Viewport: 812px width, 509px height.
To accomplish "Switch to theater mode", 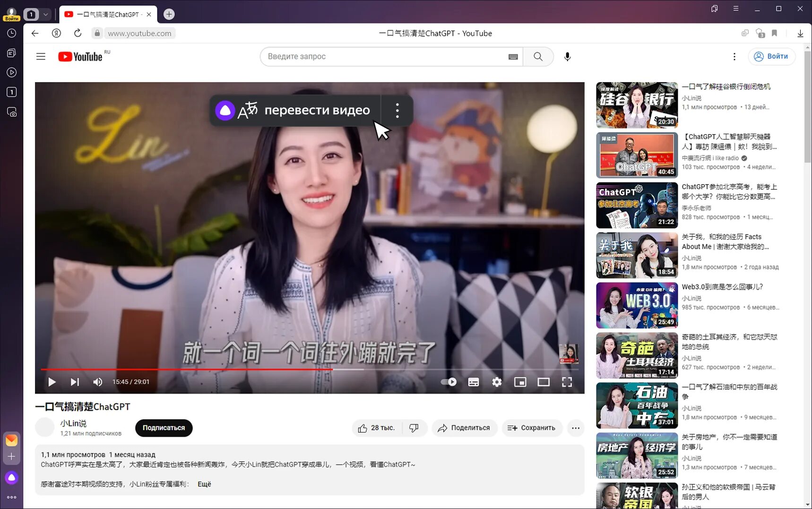I will coord(544,382).
